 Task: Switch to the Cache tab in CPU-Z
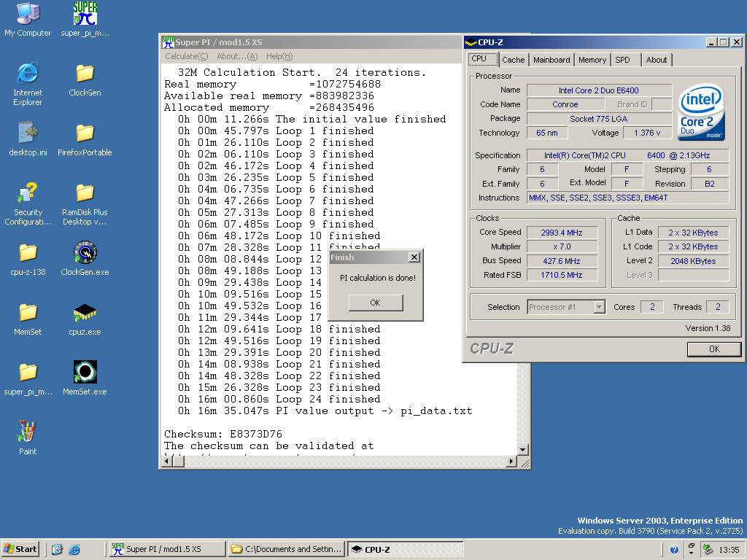513,60
